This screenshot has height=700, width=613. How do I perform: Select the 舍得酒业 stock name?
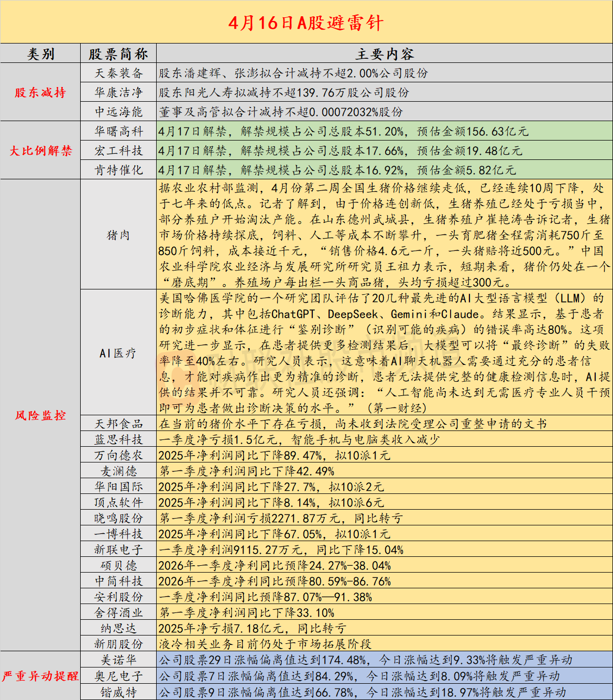point(118,611)
